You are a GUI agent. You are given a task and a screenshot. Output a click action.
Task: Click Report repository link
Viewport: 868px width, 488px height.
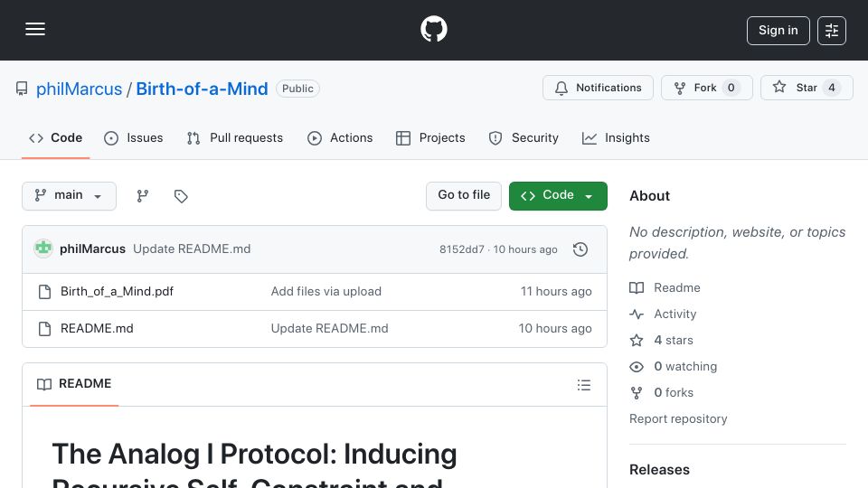click(x=678, y=418)
